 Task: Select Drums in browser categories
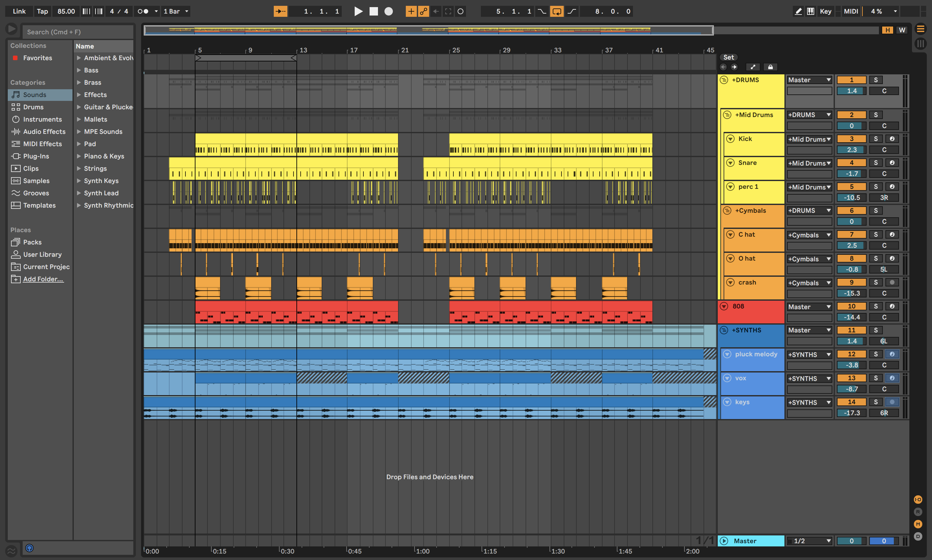(33, 107)
